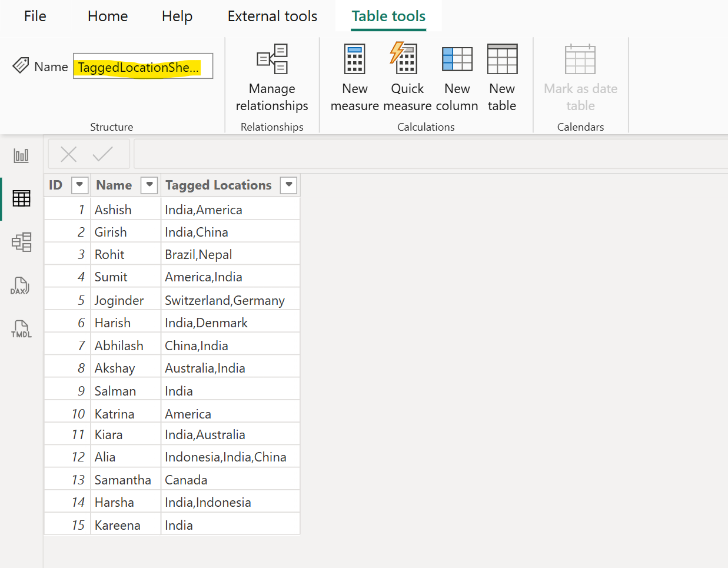Image resolution: width=728 pixels, height=568 pixels.
Task: Switch to the Home ribbon tab
Action: 107,16
